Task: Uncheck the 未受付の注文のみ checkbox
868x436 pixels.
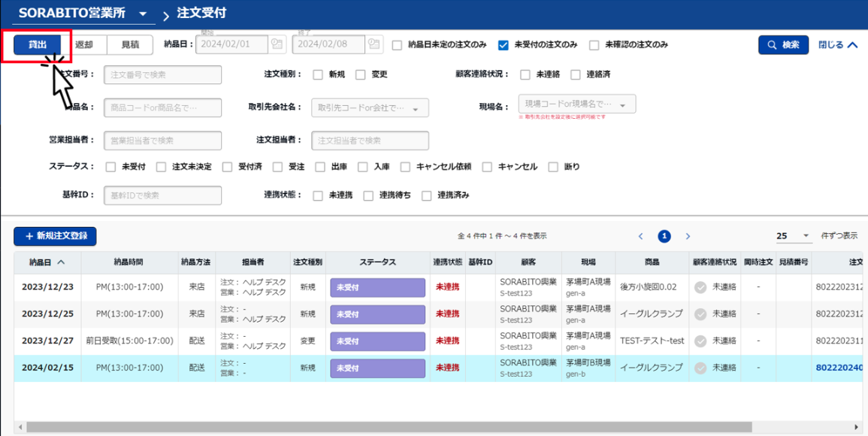Action: click(504, 45)
